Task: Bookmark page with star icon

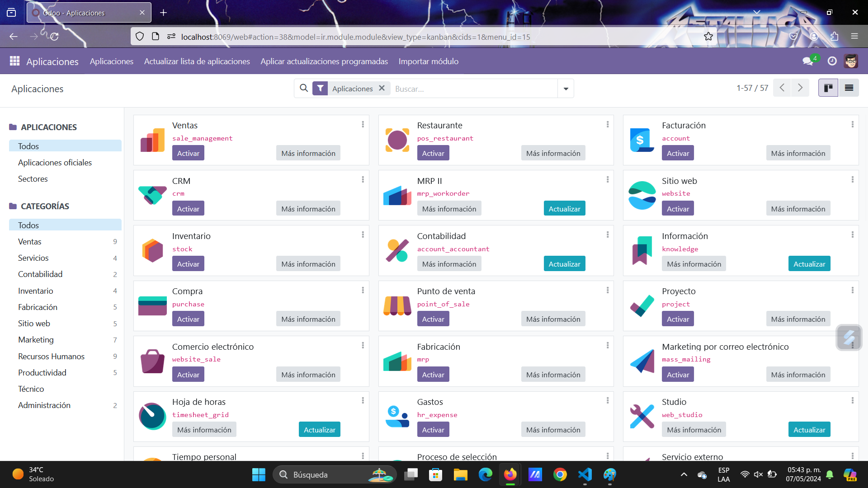Action: coord(708,37)
